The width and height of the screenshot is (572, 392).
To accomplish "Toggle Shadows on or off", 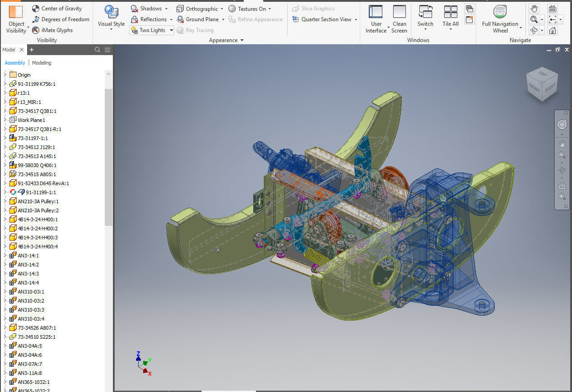I will (146, 9).
